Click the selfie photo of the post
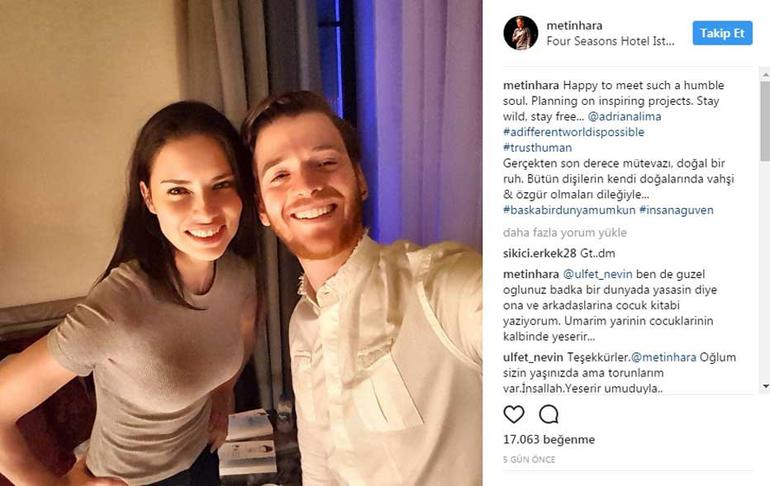Image resolution: width=770 pixels, height=486 pixels. (241, 243)
